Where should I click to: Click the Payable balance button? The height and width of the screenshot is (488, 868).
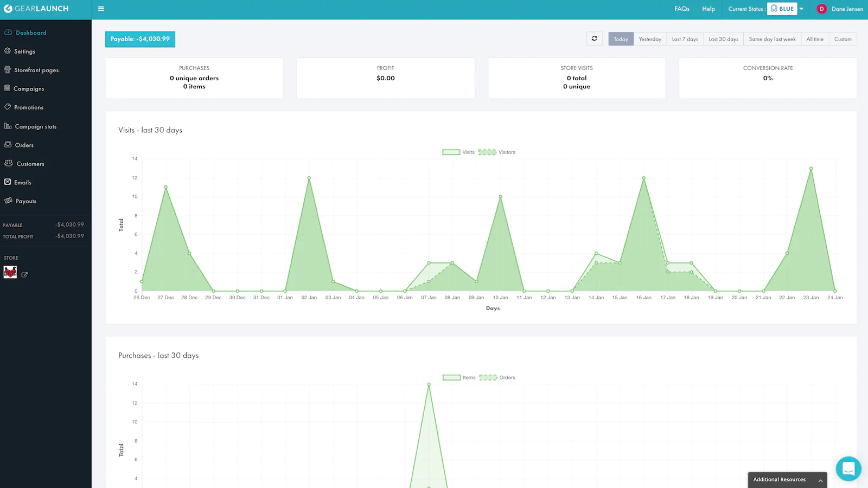pos(140,39)
